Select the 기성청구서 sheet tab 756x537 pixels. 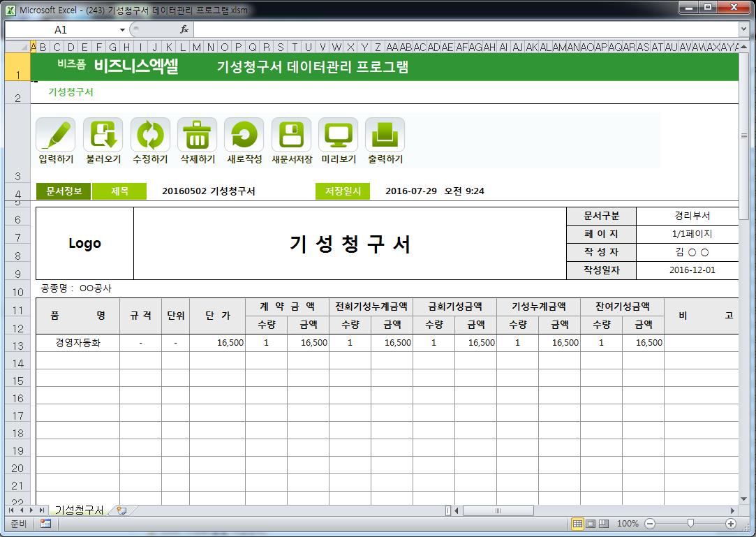pos(79,510)
